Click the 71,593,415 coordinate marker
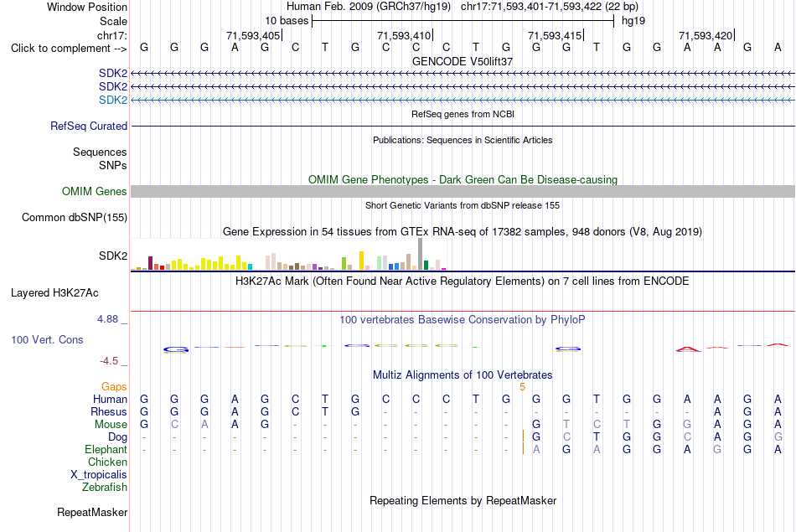 pyautogui.click(x=555, y=35)
